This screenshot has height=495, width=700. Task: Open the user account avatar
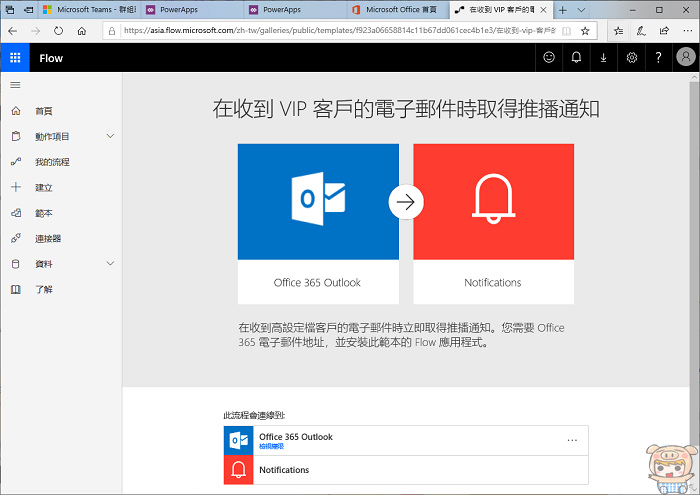tap(685, 58)
